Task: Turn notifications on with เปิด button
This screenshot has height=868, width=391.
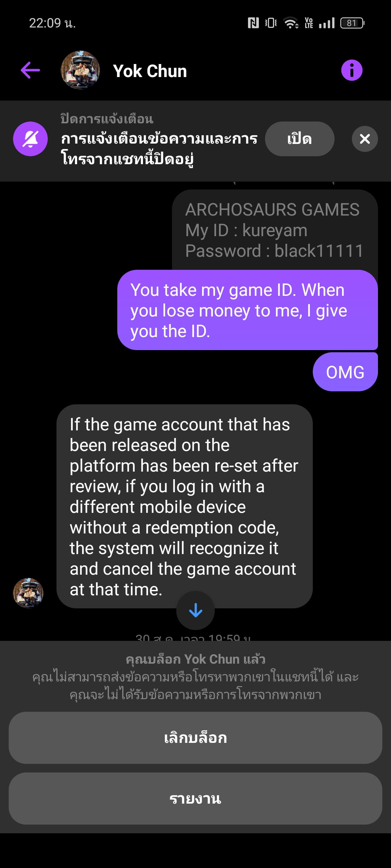Action: [x=299, y=139]
